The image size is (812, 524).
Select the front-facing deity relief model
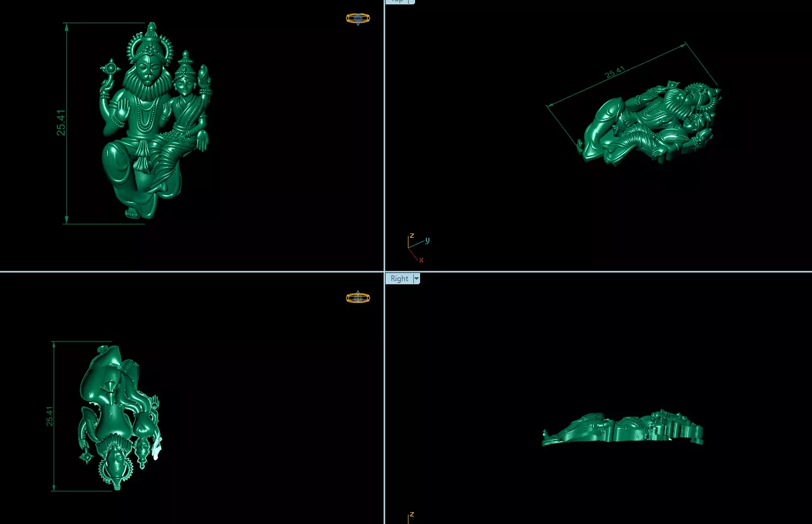click(x=156, y=121)
